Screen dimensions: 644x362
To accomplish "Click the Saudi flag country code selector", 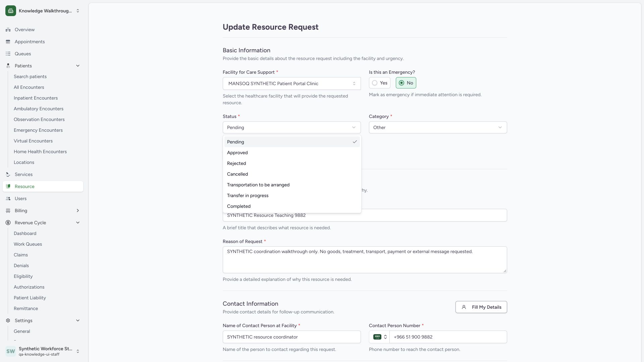I will 380,337.
